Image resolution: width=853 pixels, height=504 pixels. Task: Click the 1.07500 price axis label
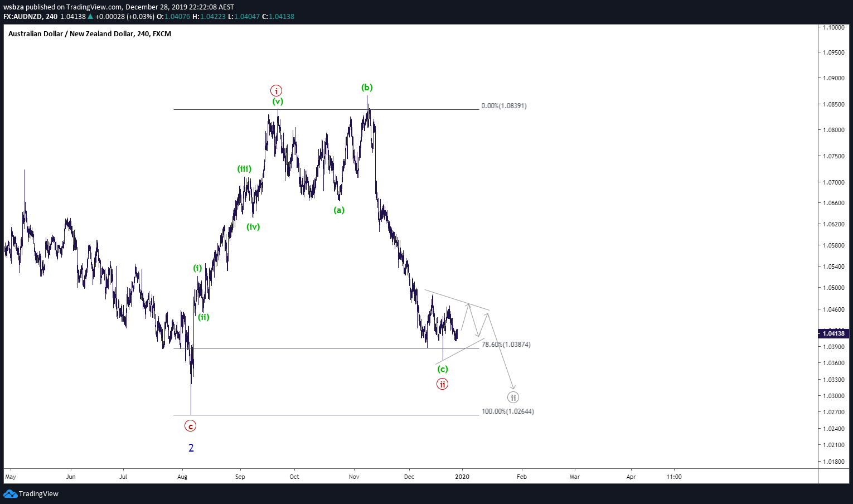(x=833, y=156)
